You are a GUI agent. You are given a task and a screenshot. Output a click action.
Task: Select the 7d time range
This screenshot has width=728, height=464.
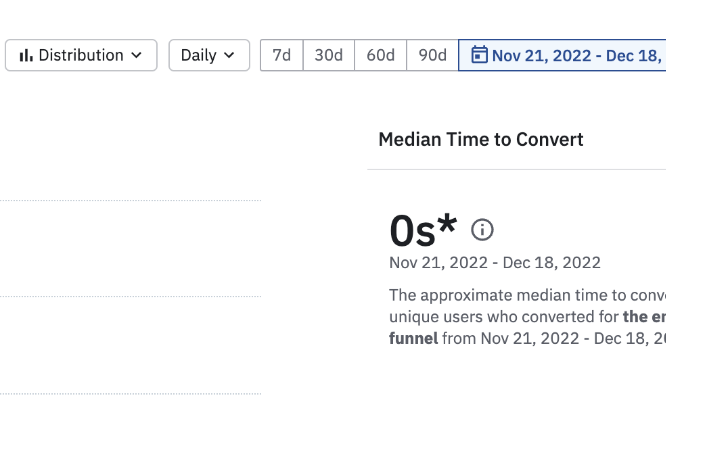282,56
